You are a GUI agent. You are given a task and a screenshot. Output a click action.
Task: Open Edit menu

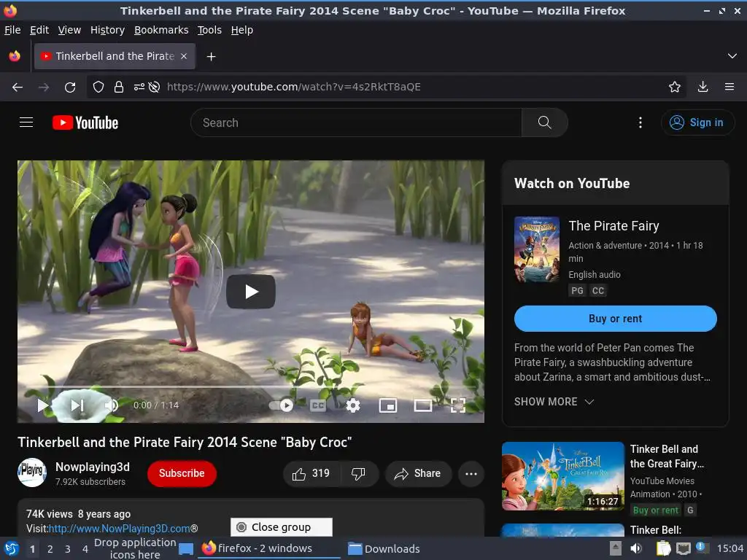[x=39, y=30]
